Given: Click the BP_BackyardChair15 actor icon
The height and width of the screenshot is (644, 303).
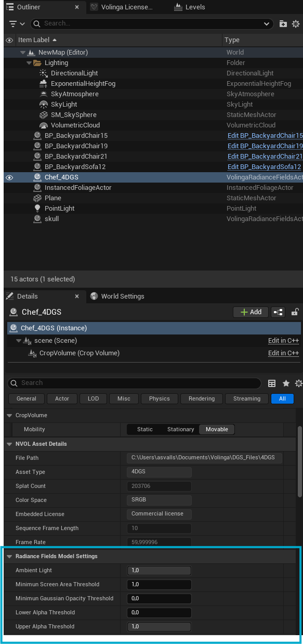Looking at the screenshot, I should (37, 136).
